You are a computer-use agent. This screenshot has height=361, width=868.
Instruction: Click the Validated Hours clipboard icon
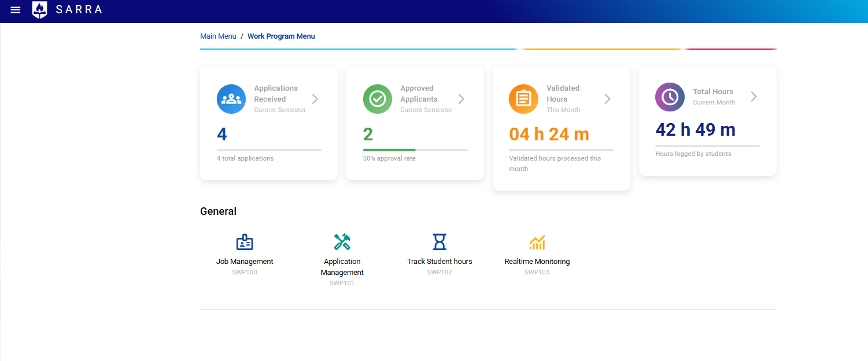pos(523,99)
